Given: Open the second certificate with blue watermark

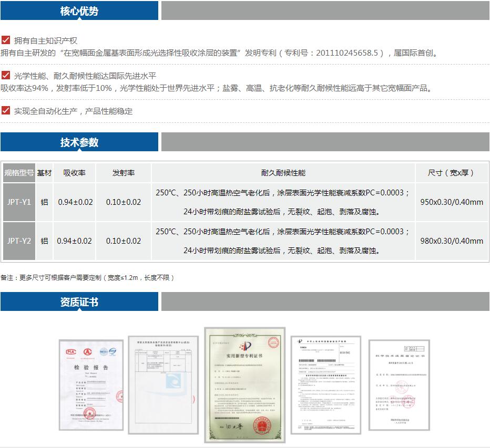Looking at the screenshot, I should tap(163, 385).
